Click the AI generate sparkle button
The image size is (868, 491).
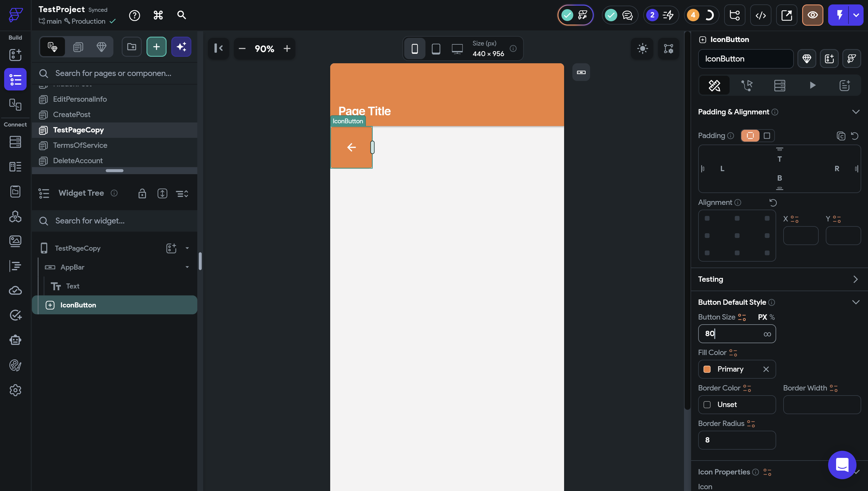(181, 47)
